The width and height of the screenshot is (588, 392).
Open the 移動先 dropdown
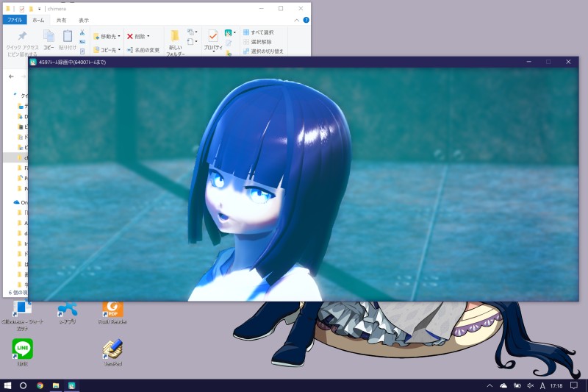click(x=107, y=36)
